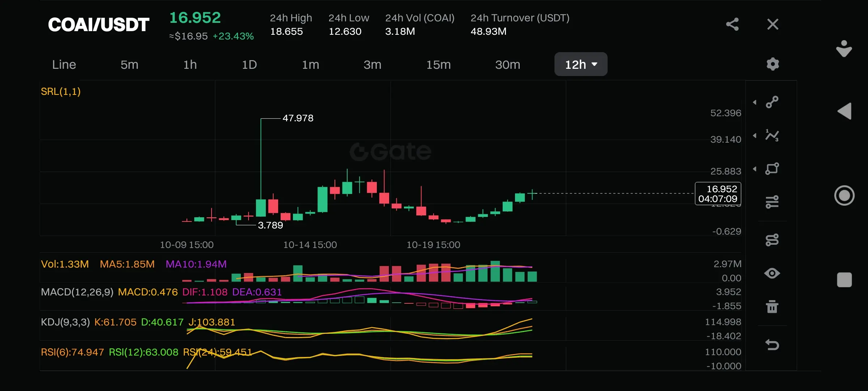
Task: Select the line drawing tool icon
Action: pyautogui.click(x=772, y=102)
